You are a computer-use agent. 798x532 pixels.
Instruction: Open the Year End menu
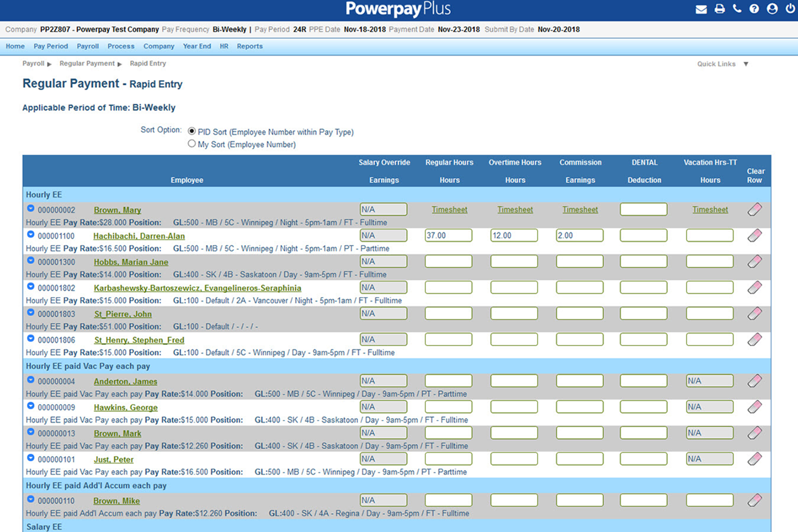[x=197, y=46]
